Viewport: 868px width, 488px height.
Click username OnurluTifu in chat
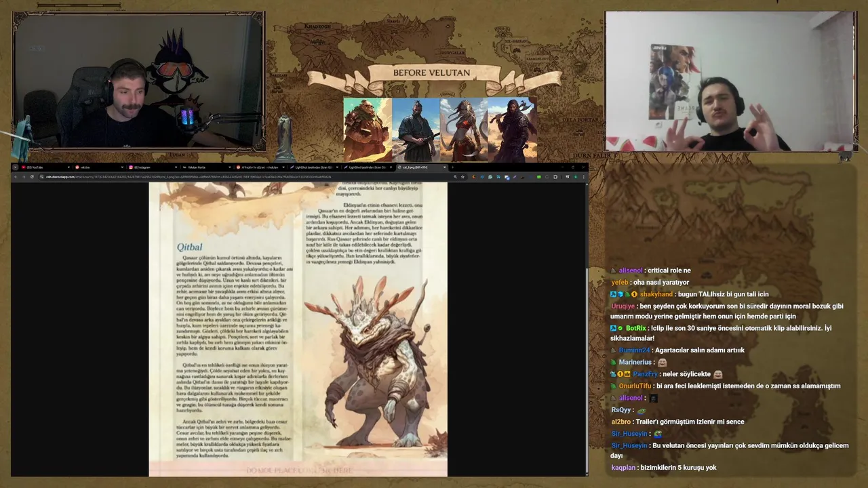pyautogui.click(x=635, y=386)
